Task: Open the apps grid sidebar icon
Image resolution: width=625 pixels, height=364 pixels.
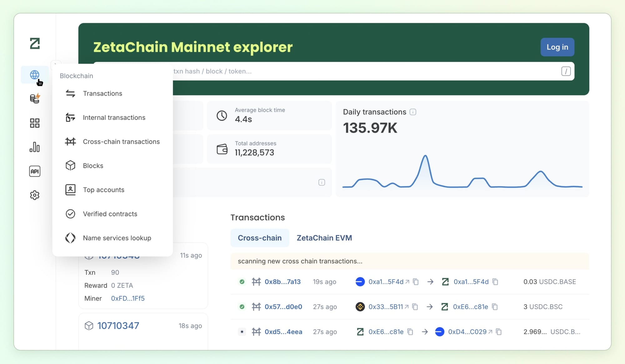Action: coord(35,123)
